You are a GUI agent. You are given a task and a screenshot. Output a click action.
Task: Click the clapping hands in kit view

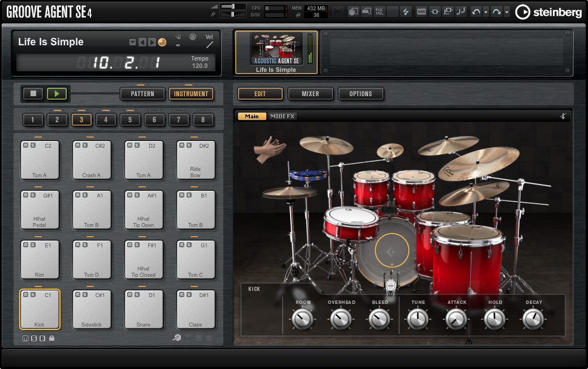coord(270,149)
